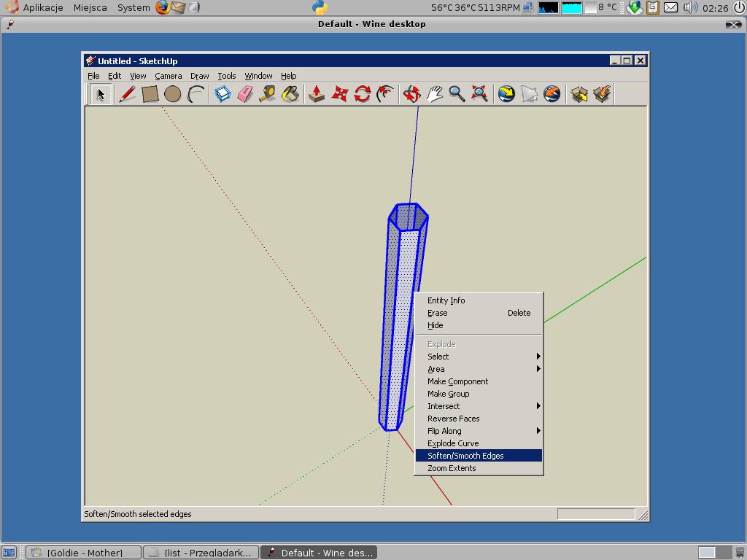Switch to Goldie - Mother taskbar window

coord(83,553)
